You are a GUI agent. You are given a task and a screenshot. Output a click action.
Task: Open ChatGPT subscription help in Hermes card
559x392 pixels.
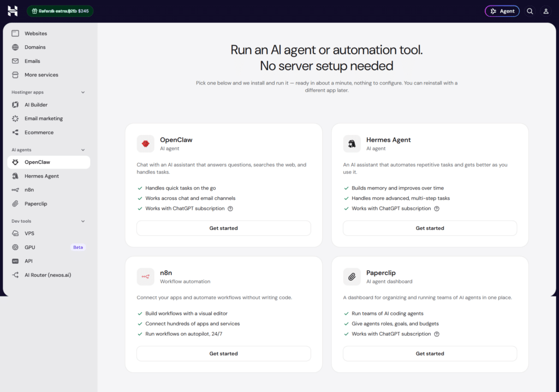437,209
